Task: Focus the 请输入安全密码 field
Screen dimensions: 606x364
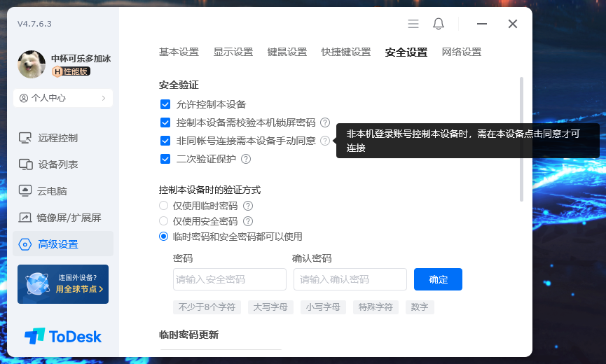Action: pos(230,279)
